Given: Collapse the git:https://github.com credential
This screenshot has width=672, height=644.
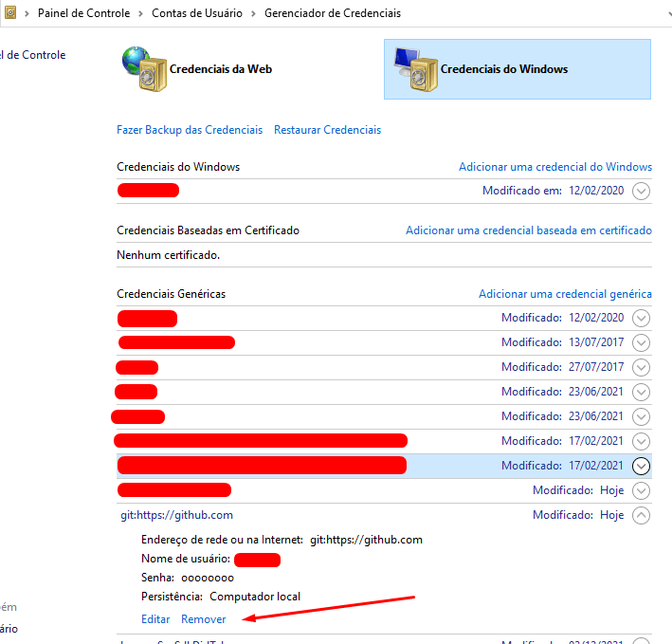Looking at the screenshot, I should point(641,515).
